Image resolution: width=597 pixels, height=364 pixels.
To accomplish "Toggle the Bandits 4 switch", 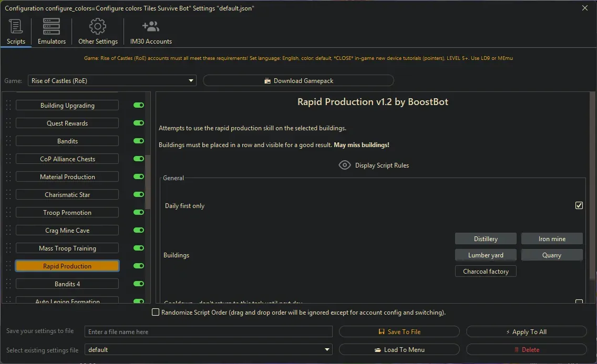I will click(139, 284).
